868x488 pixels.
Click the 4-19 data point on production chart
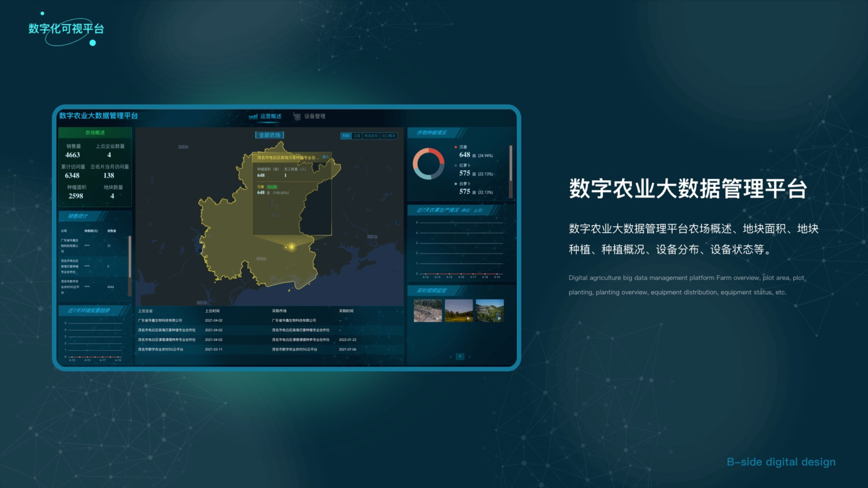[497, 274]
